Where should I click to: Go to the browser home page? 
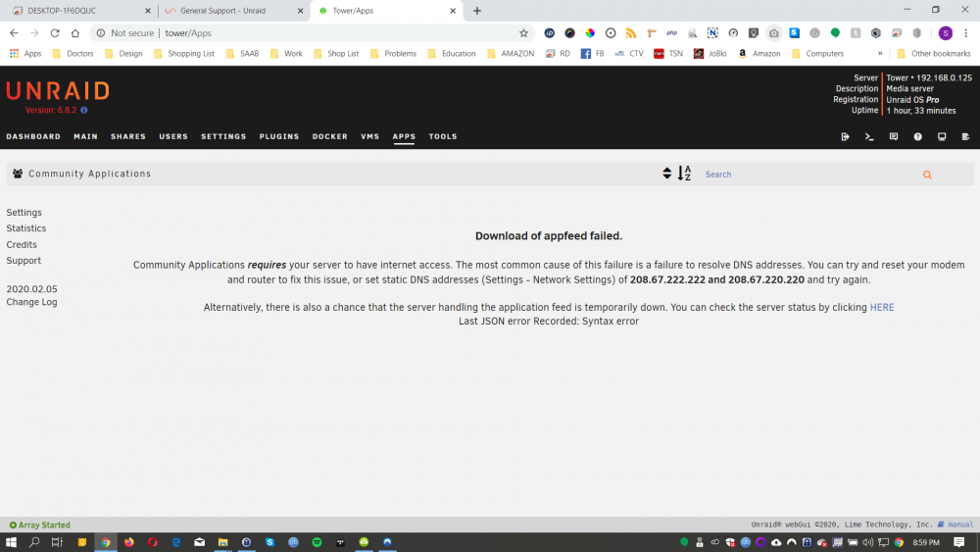(x=75, y=33)
